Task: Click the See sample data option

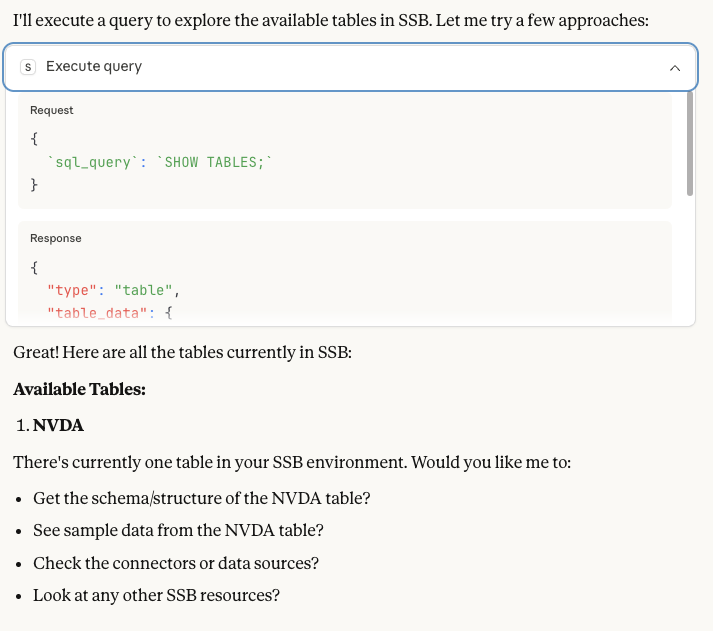Action: (x=178, y=531)
